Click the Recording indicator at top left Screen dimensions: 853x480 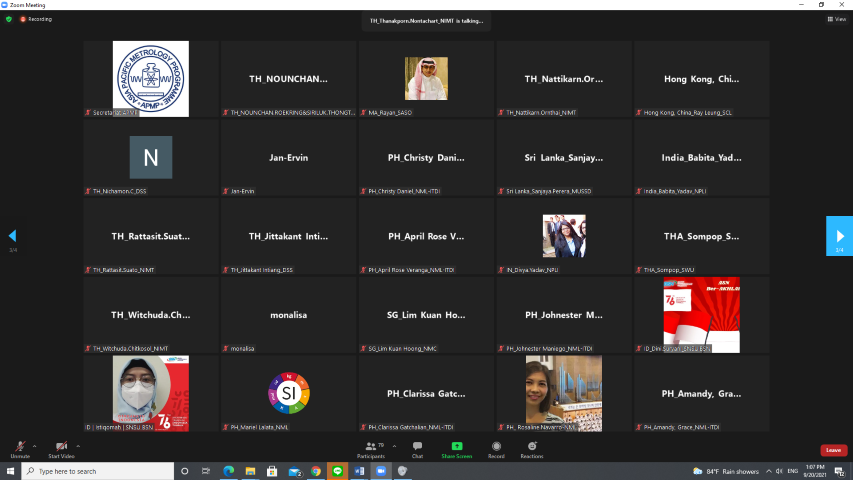36,19
